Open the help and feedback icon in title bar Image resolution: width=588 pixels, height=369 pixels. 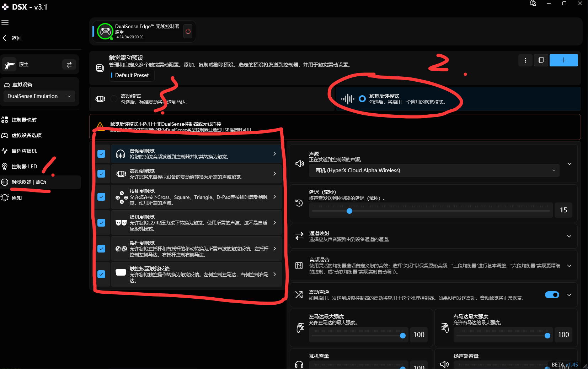[533, 4]
